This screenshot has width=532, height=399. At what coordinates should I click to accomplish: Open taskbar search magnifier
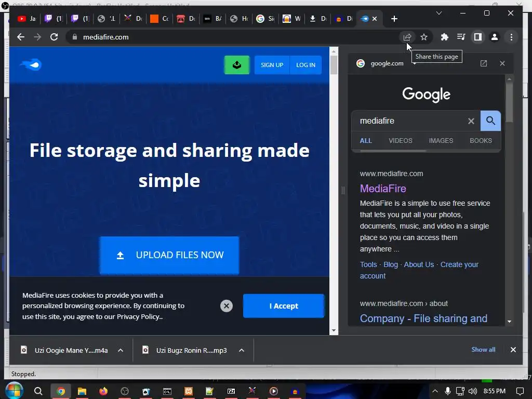[38, 391]
